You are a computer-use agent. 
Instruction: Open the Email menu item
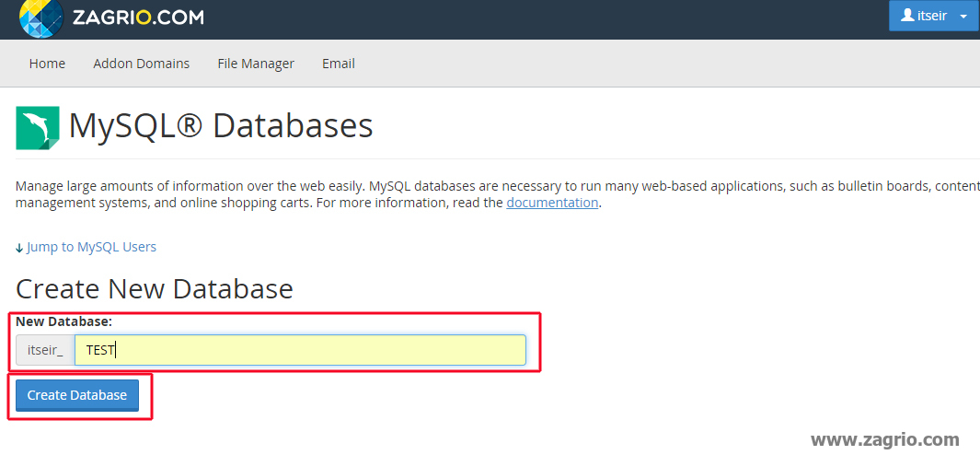pyautogui.click(x=339, y=64)
